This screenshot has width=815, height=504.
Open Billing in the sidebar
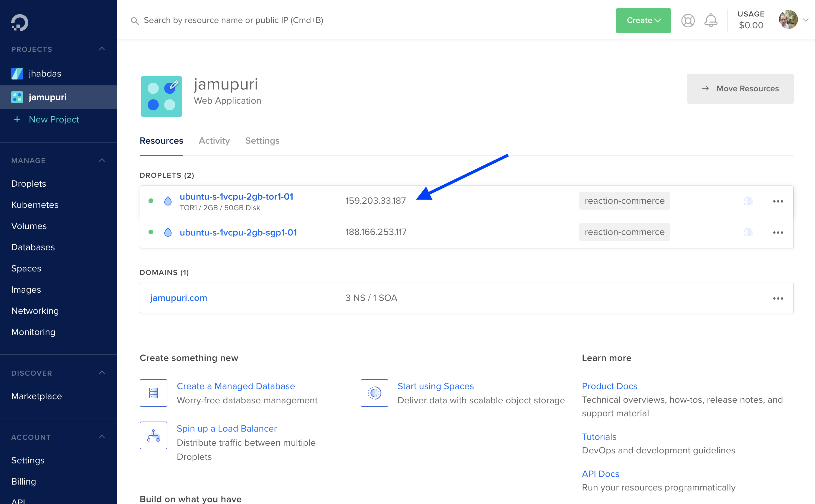(x=24, y=482)
